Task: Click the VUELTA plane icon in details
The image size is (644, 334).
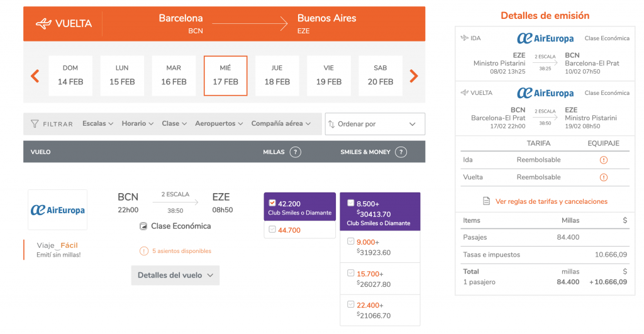Action: (x=465, y=92)
